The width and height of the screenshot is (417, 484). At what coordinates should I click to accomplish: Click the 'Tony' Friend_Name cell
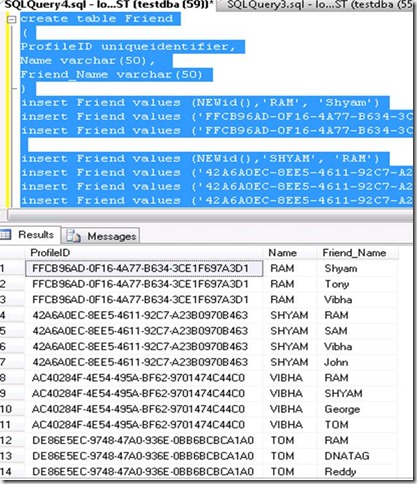pos(357,284)
